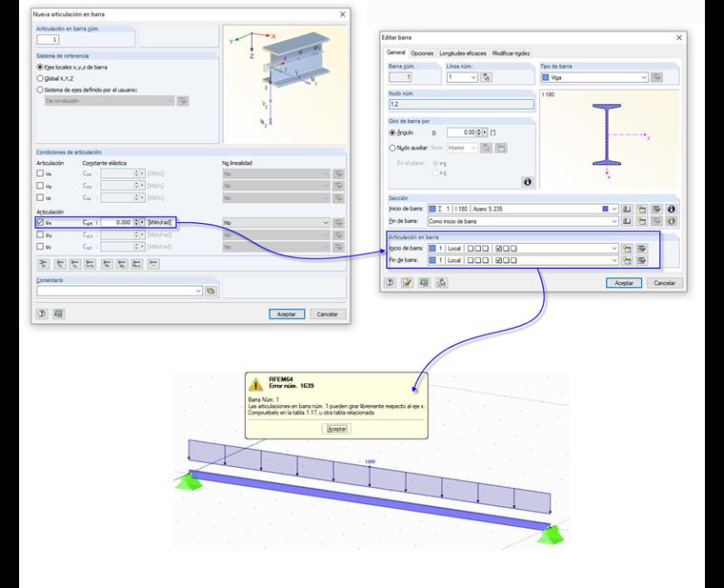
Task: Open section library for Inicio de barra
Action: 627,210
